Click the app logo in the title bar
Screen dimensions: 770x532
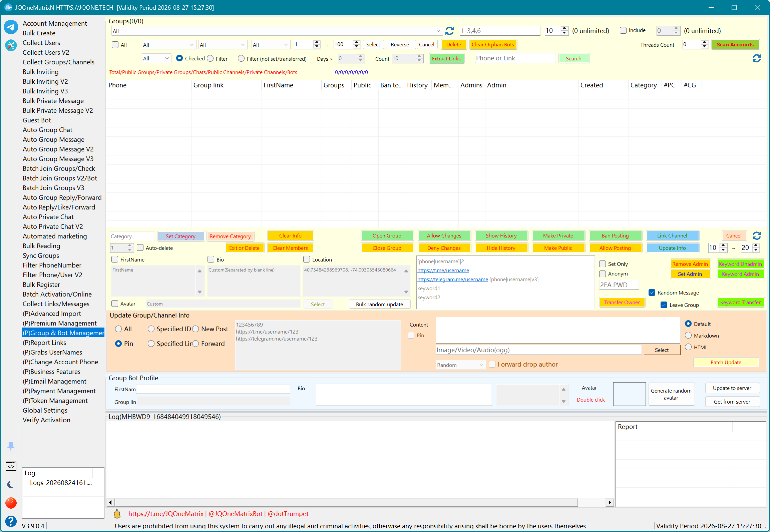click(x=8, y=7)
